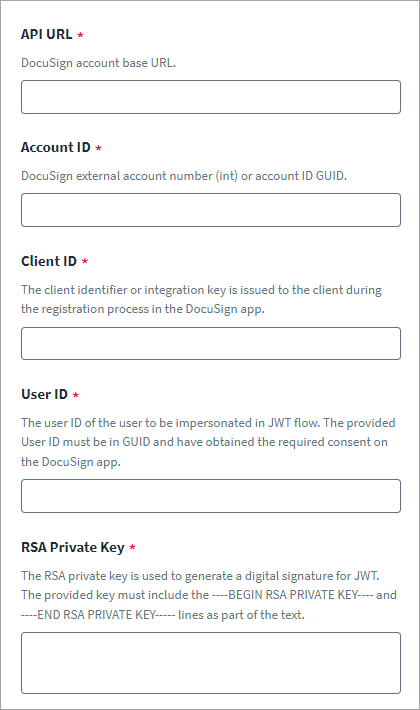Click the red asterisk beside API URL
The image size is (420, 710).
(81, 34)
